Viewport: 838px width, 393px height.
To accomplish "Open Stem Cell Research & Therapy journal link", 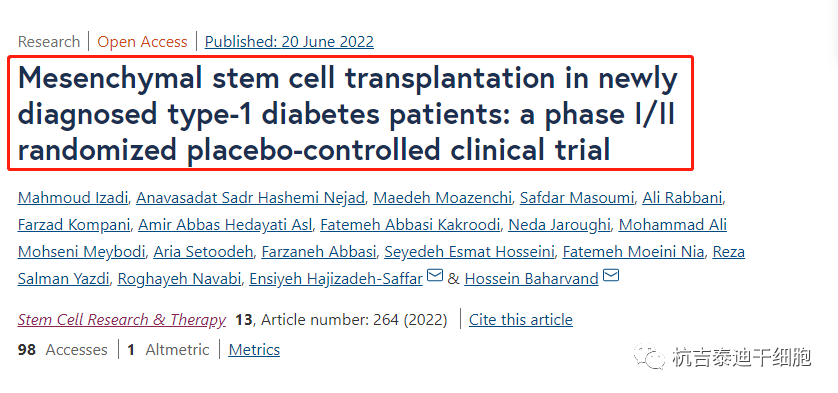I will [x=122, y=320].
